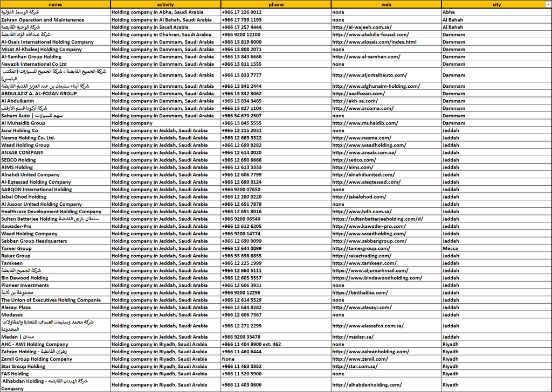552x392 pixels.
Task: Select the "FAS Holding" name cell
Action: click(56, 374)
